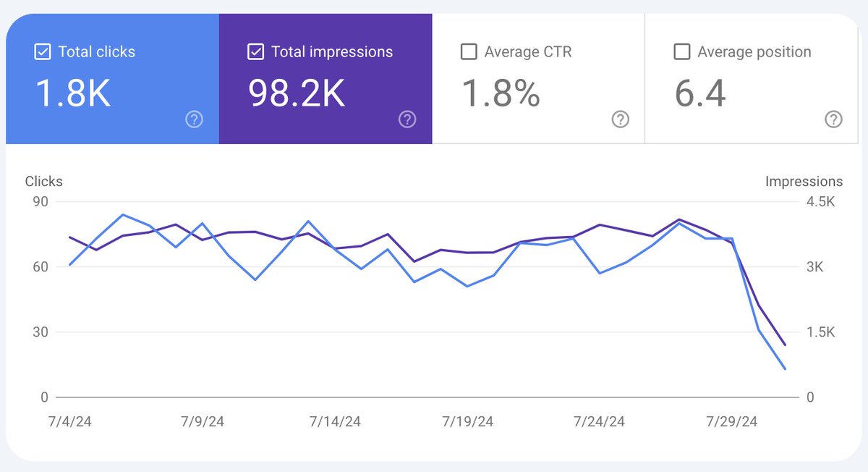This screenshot has height=472, width=868.
Task: Uncheck the Total clicks checkbox
Action: pos(42,52)
